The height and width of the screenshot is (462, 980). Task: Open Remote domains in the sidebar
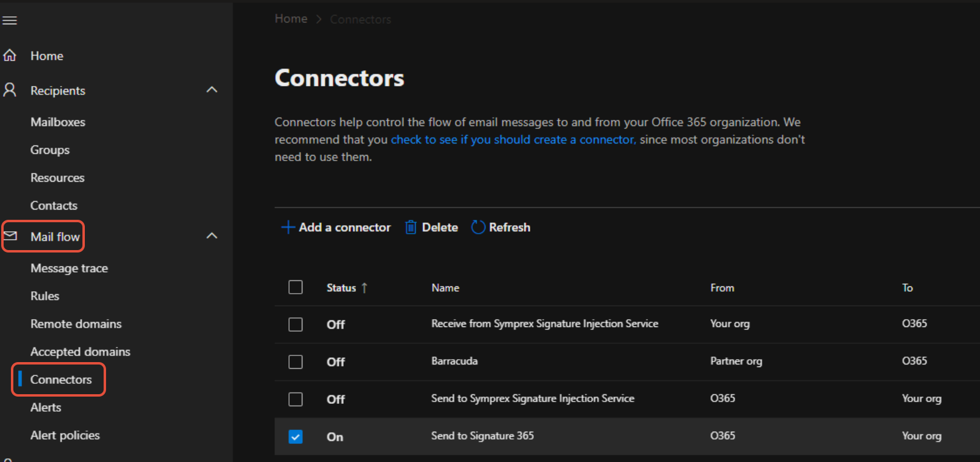(x=76, y=323)
